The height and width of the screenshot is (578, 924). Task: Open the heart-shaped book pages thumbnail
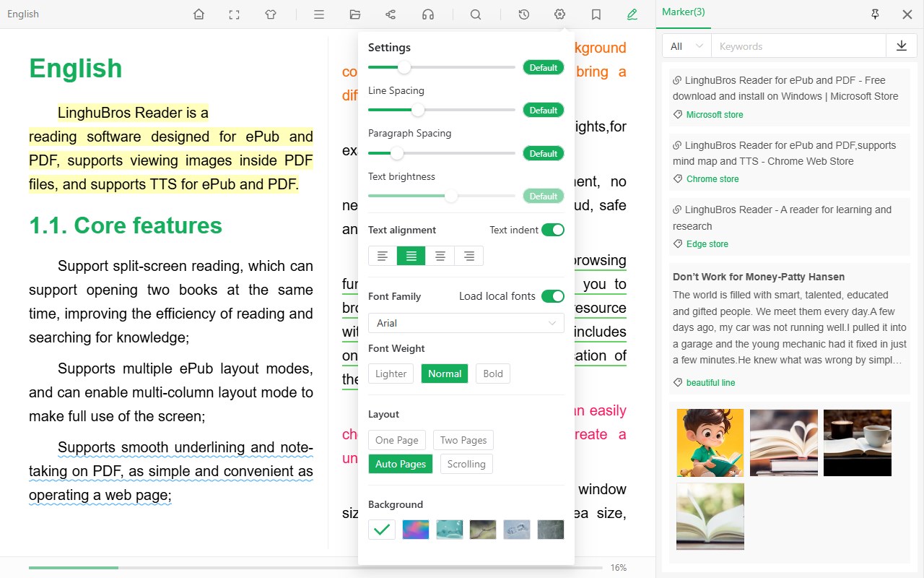click(x=784, y=443)
